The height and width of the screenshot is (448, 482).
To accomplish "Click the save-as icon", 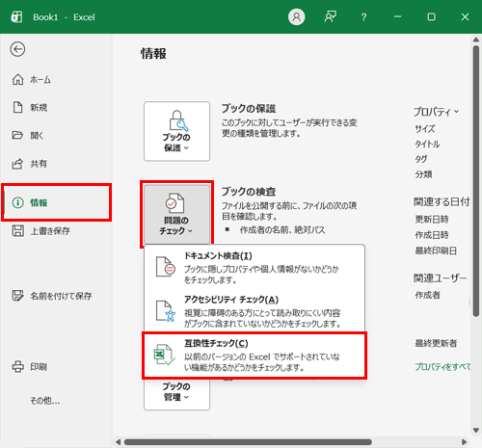I will click(x=17, y=296).
